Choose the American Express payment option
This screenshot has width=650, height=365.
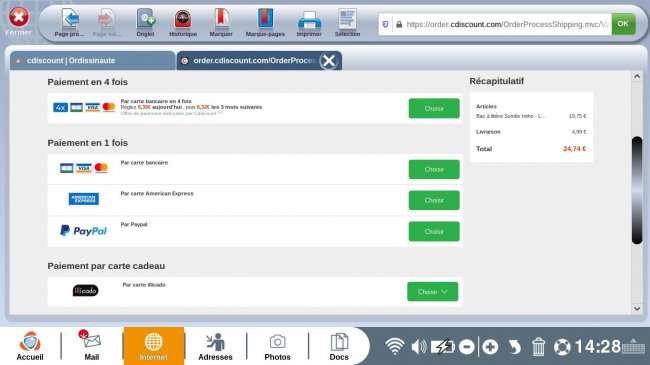(x=434, y=200)
